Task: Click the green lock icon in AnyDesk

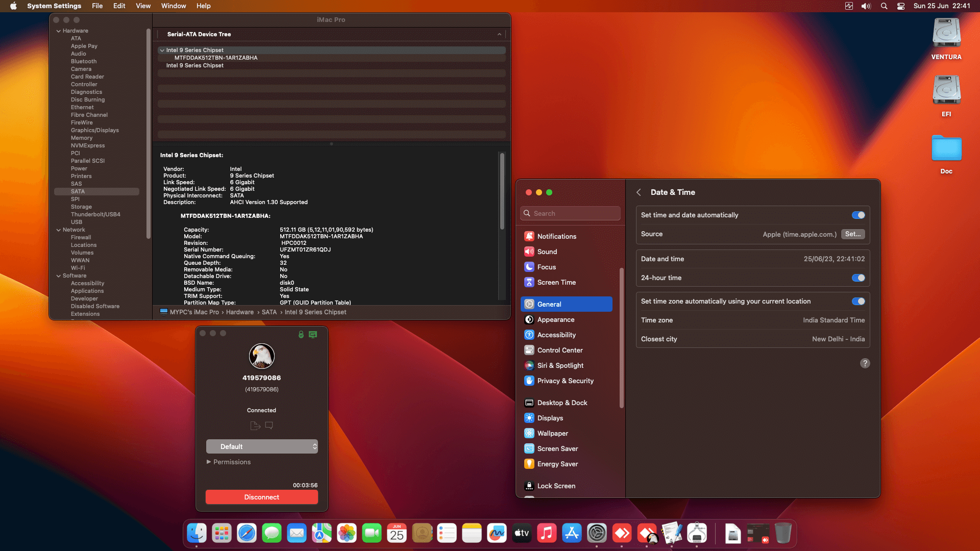Action: click(x=301, y=335)
